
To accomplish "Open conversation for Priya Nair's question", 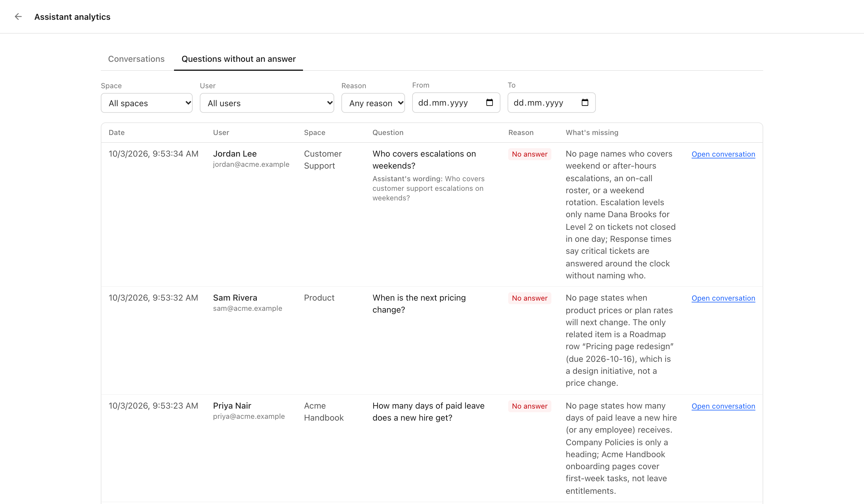I will point(723,406).
